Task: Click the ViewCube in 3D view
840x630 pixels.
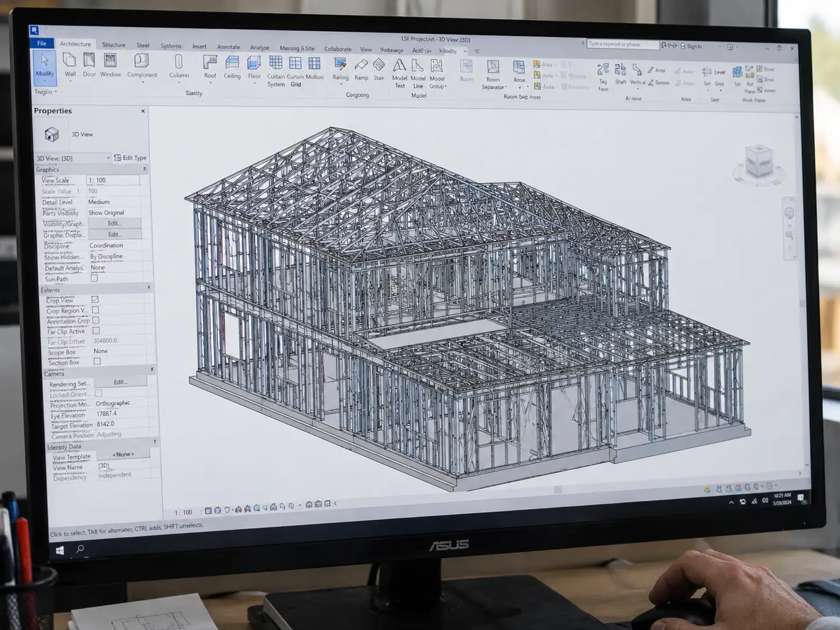Action: click(x=759, y=162)
